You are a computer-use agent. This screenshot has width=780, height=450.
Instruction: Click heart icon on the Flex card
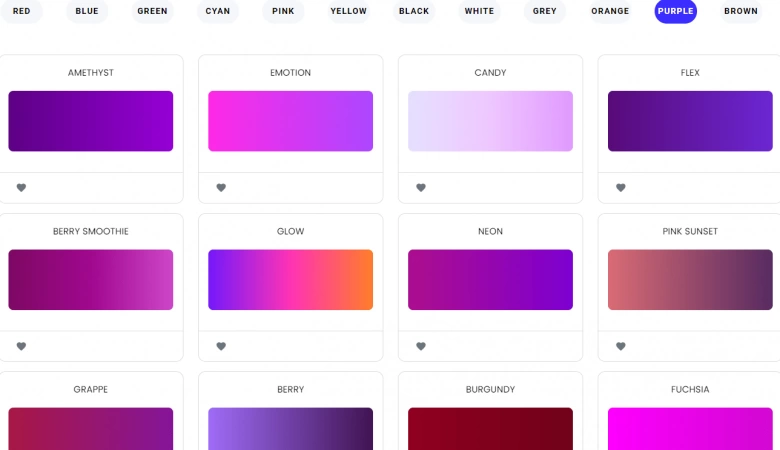620,188
